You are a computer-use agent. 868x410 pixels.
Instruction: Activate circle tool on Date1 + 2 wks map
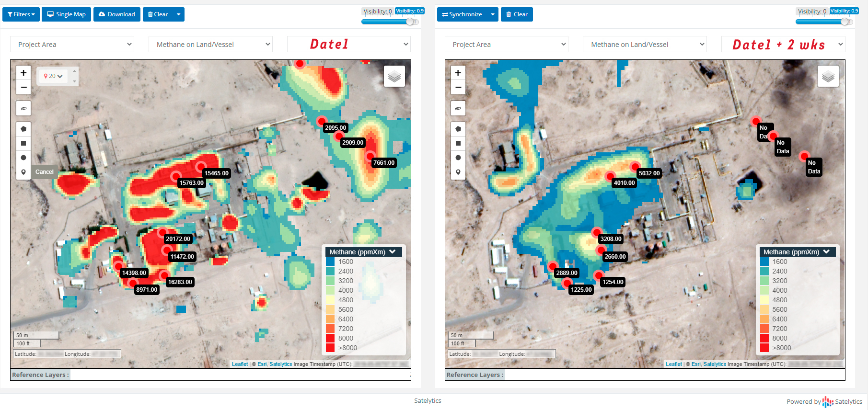[458, 158]
